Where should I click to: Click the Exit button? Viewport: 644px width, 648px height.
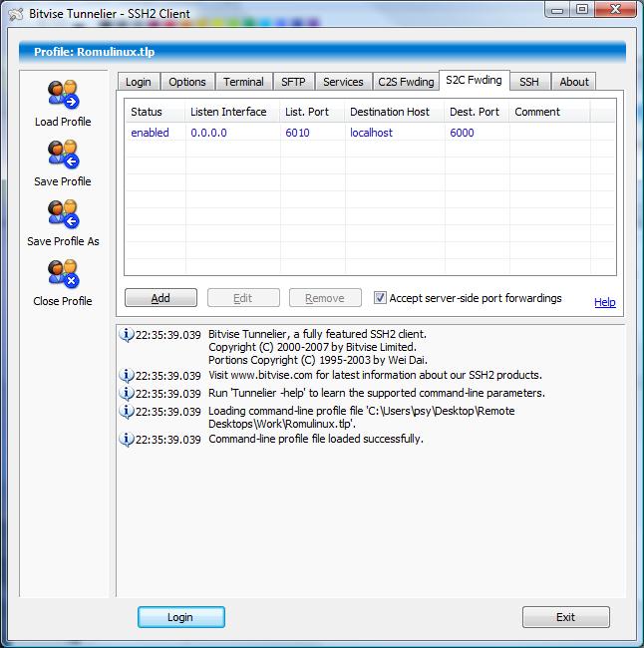(565, 617)
